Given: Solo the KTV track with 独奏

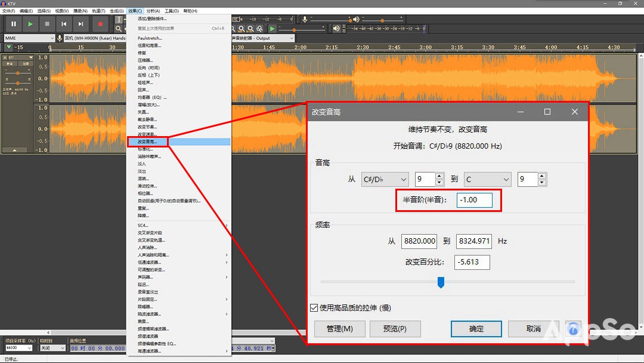Looking at the screenshot, I should (x=26, y=63).
